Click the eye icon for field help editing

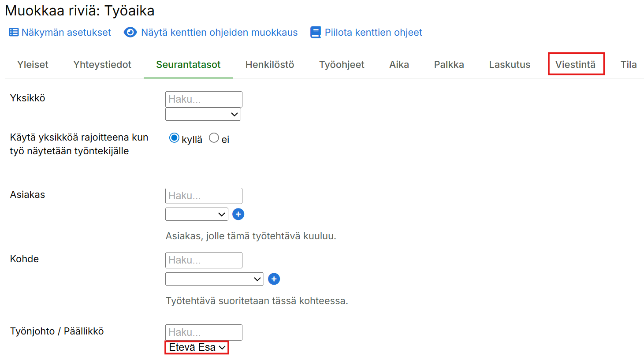click(x=130, y=32)
